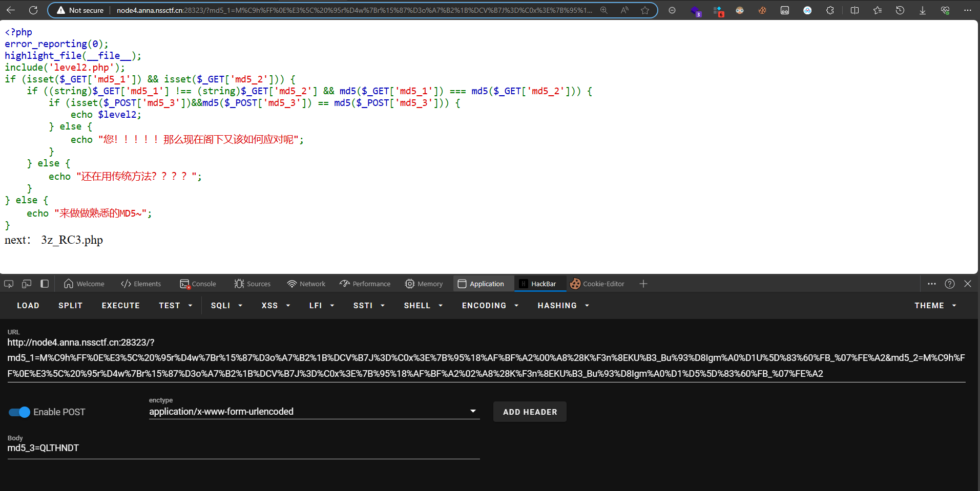The width and height of the screenshot is (980, 491).
Task: Open the Not secure site warning
Action: (80, 10)
